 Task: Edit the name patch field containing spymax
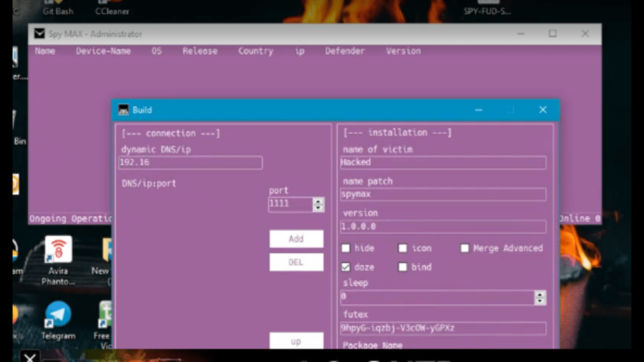(443, 194)
